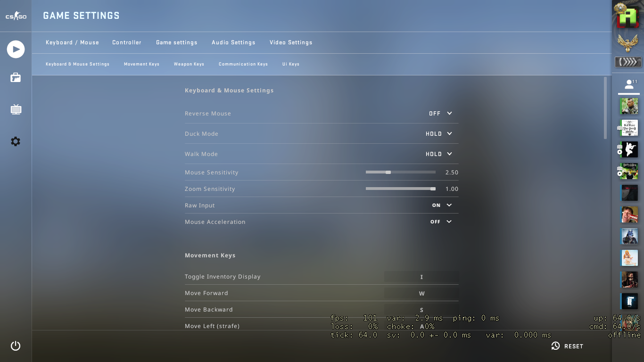
Task: Select the letter T friend avatar
Action: point(629,301)
